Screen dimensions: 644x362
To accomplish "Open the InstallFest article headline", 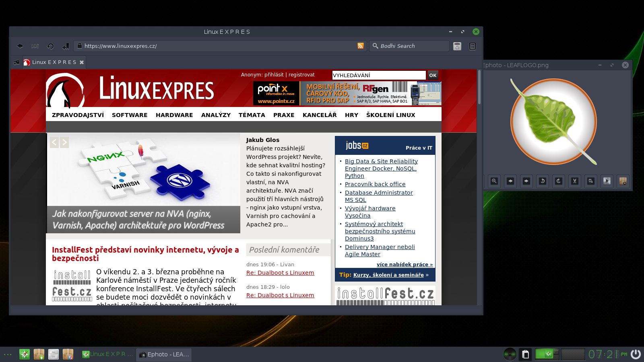I will point(145,254).
